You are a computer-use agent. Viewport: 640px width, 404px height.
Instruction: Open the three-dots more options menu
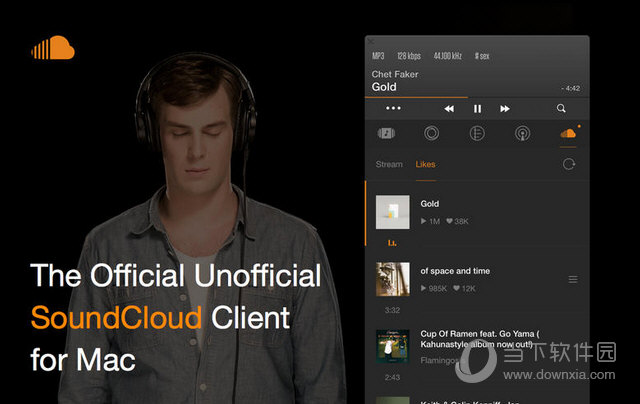(x=393, y=108)
